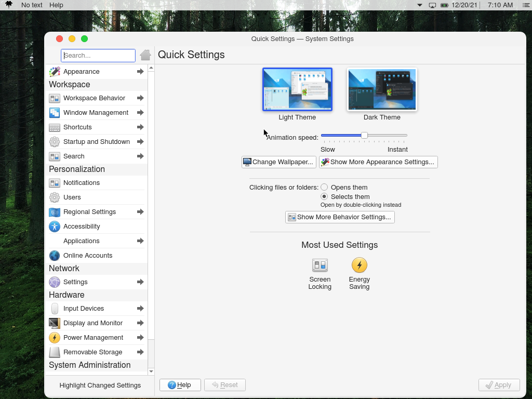The image size is (532, 399).
Task: Expand the Regional Settings arrow
Action: (140, 211)
